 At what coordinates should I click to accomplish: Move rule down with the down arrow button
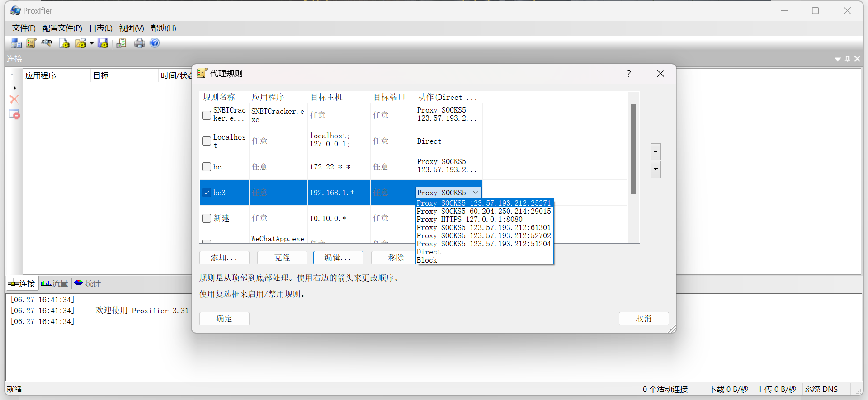click(656, 169)
